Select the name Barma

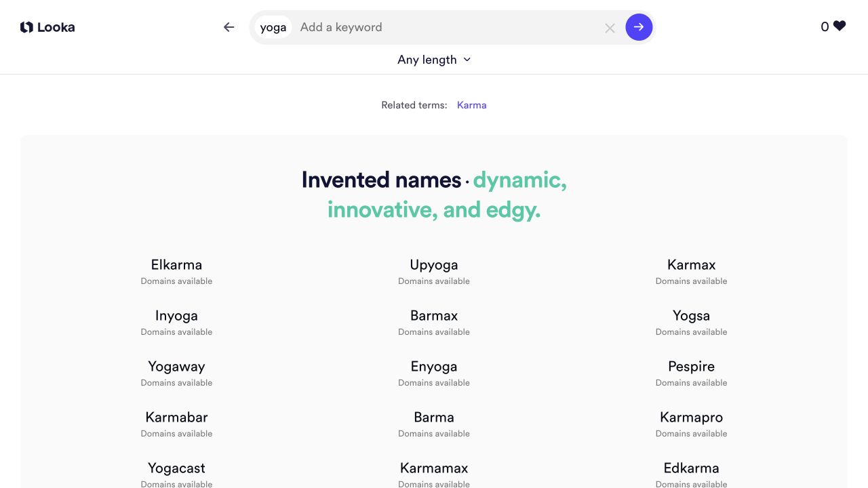(434, 418)
